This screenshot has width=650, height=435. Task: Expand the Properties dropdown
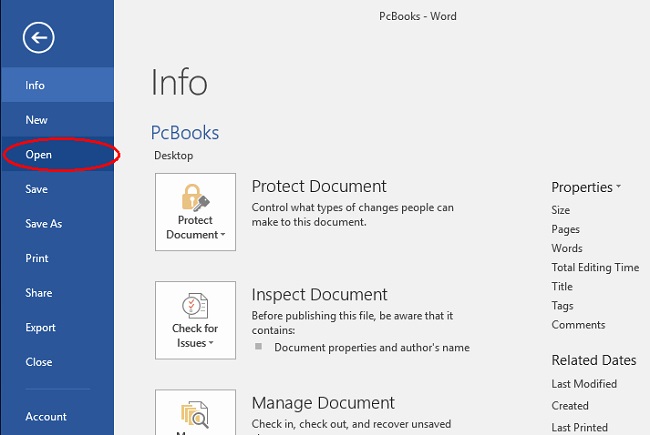pyautogui.click(x=586, y=187)
